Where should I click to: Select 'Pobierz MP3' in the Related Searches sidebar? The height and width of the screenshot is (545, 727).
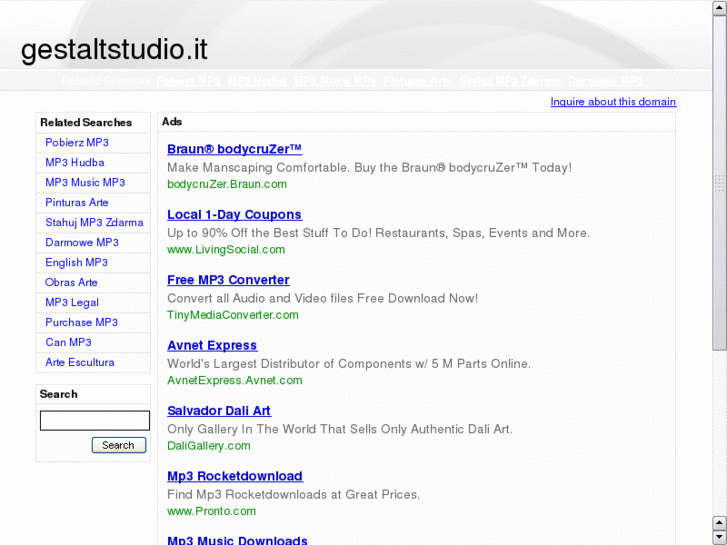click(x=77, y=143)
